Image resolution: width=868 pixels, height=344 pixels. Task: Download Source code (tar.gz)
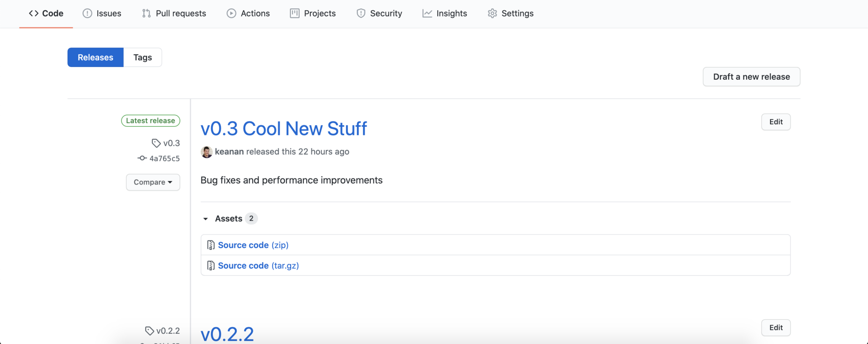coord(258,266)
